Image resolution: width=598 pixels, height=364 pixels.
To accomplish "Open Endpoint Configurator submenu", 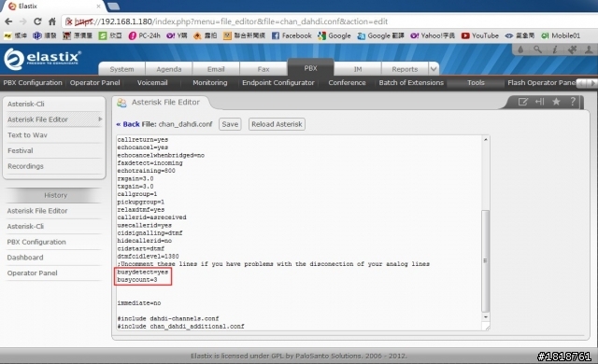I will tap(278, 83).
